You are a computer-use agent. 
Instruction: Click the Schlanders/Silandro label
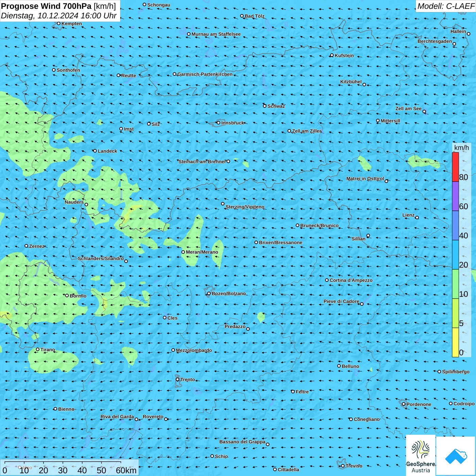(x=101, y=258)
